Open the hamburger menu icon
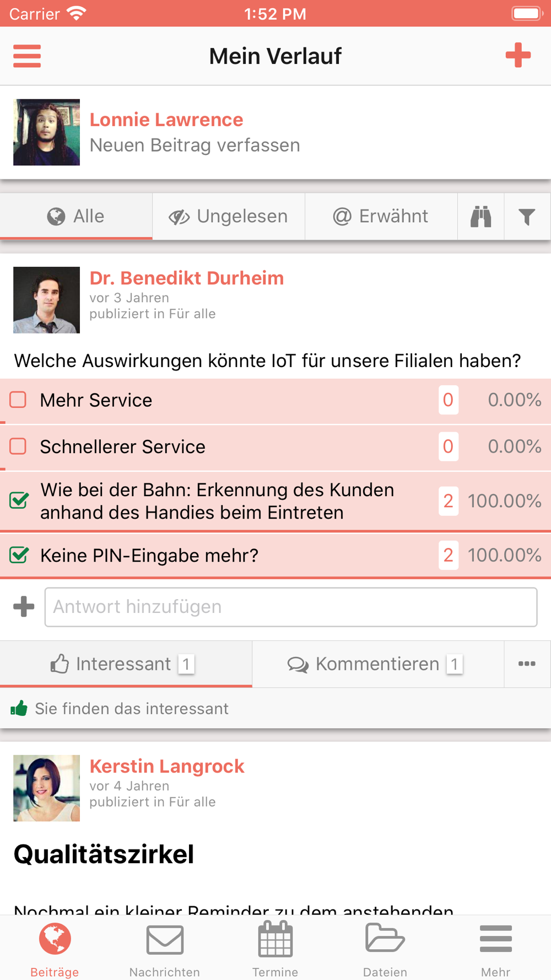The width and height of the screenshot is (551, 980). (x=27, y=56)
